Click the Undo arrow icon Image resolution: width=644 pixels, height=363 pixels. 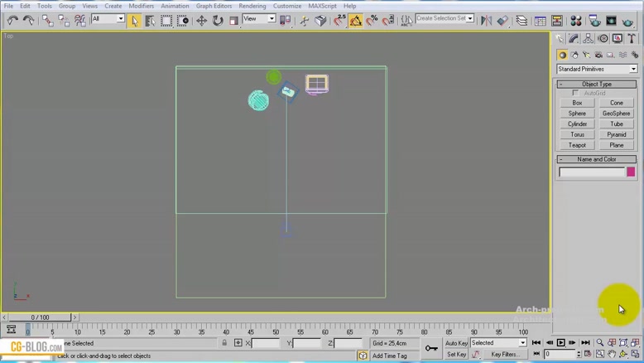[x=12, y=20]
